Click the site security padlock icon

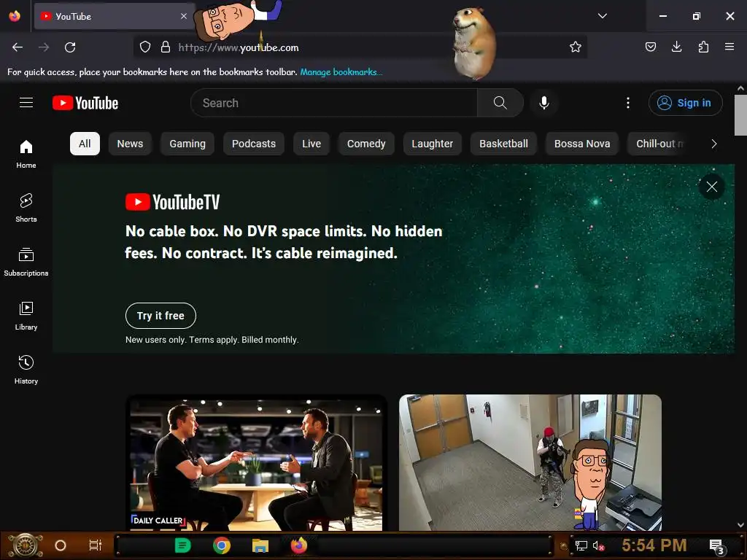[166, 47]
